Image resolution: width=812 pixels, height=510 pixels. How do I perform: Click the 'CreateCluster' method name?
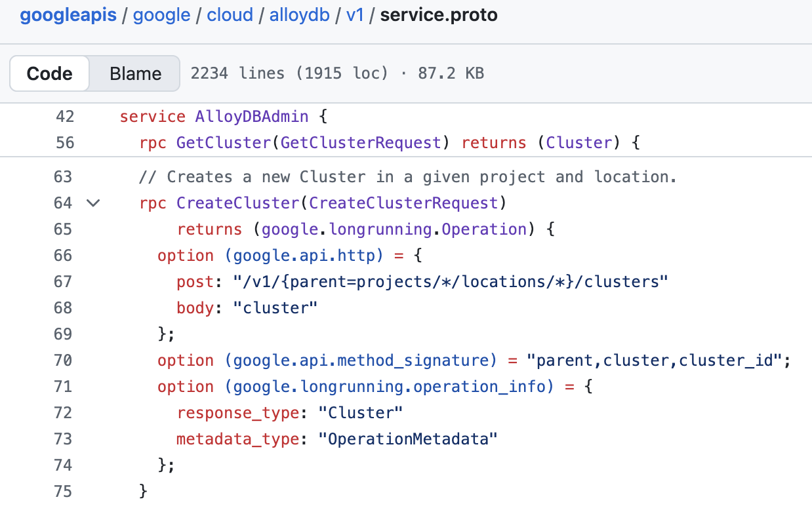(238, 203)
